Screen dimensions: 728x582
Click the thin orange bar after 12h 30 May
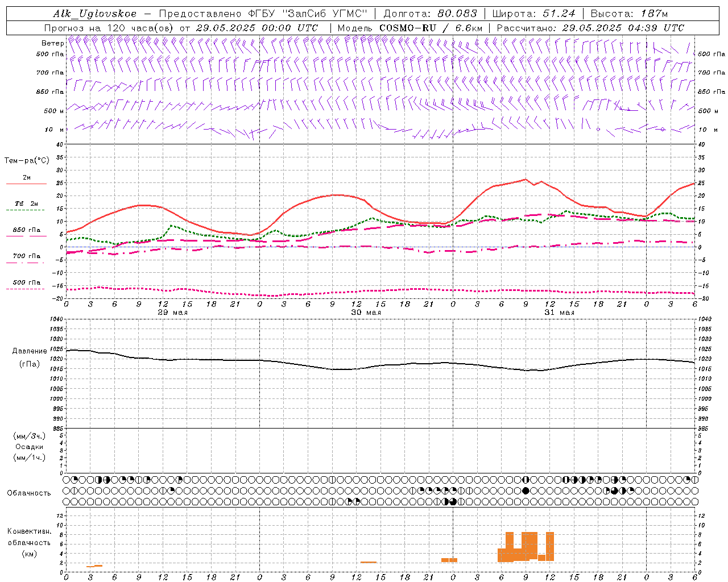pos(369,562)
